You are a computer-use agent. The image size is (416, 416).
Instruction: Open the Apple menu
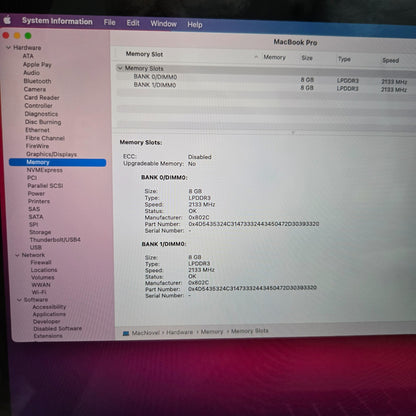(x=7, y=20)
